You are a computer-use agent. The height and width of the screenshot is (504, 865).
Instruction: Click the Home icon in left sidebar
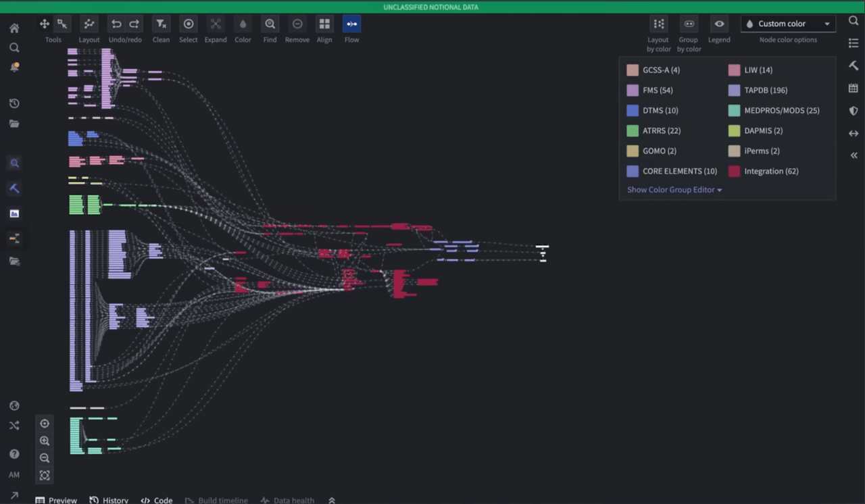(x=14, y=28)
